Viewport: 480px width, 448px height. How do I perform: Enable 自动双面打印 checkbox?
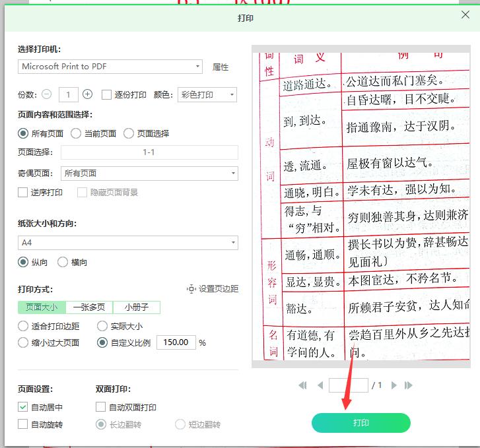click(x=100, y=407)
